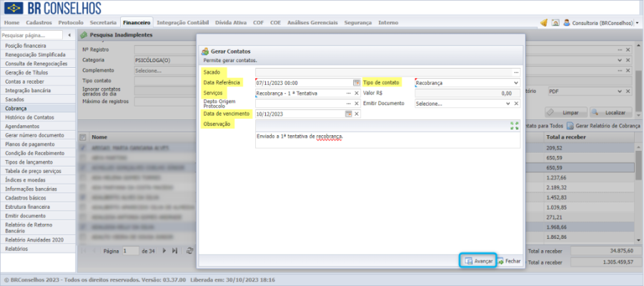Clear the Complemento field behind dialog
Screen dimensions: 644x286
(628, 71)
